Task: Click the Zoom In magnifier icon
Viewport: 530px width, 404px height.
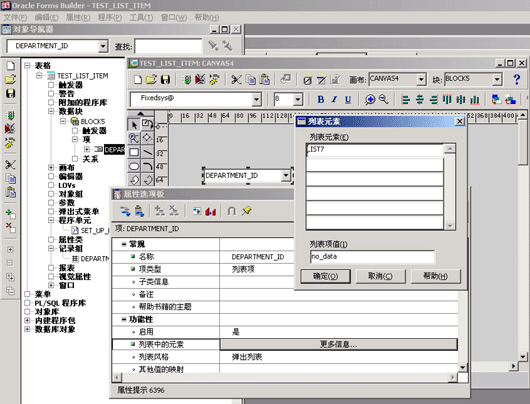Action: [x=369, y=99]
